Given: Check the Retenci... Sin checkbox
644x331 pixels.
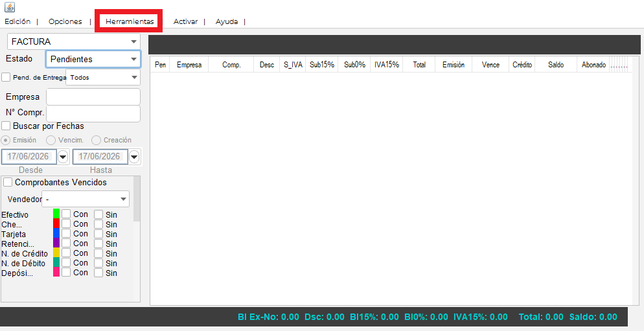Looking at the screenshot, I should 98,244.
